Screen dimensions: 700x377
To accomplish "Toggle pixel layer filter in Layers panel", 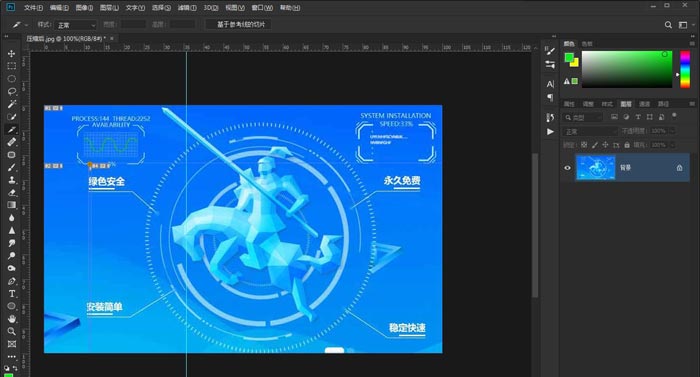I will [614, 117].
